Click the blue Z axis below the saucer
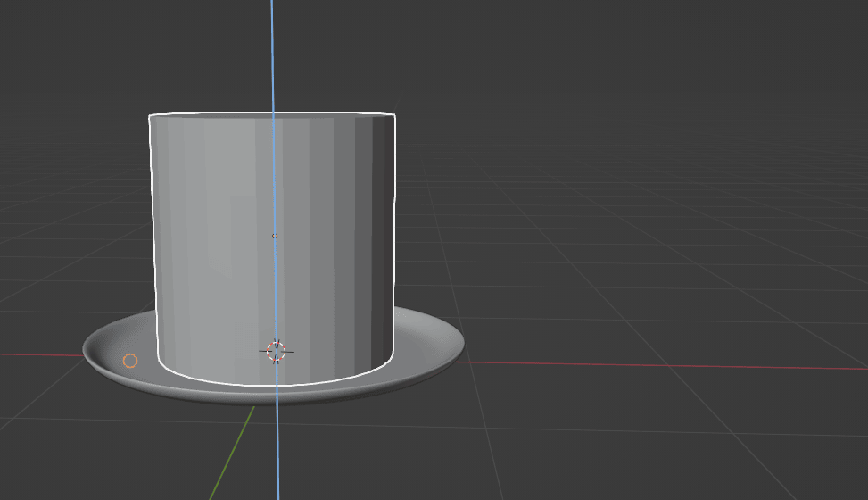The width and height of the screenshot is (868, 500). (277, 455)
